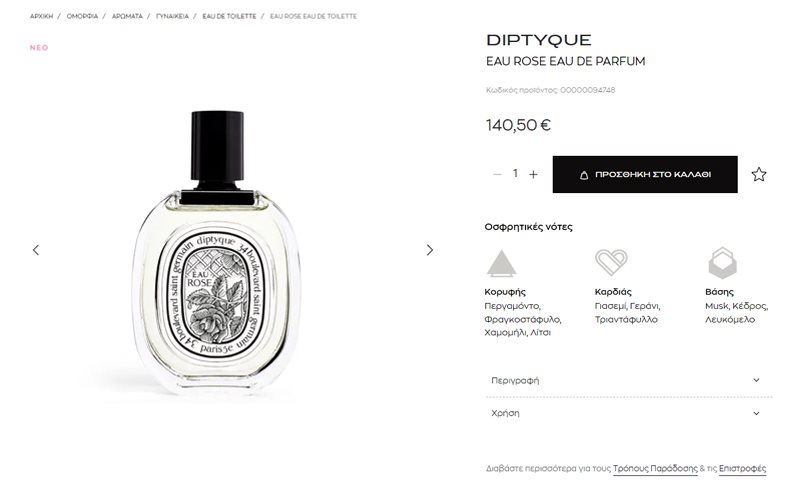Screen dimensions: 800x500
Task: Open EAU DE TOILETTE breadcrumb
Action: point(229,16)
